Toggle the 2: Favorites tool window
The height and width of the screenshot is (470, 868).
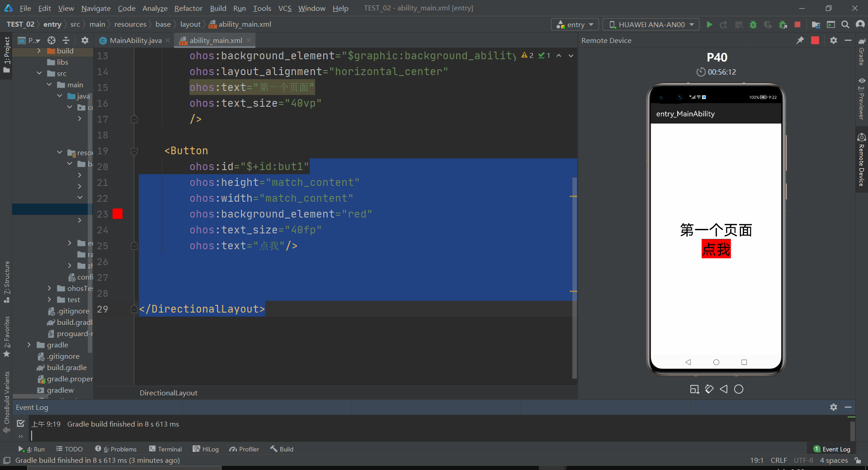[x=6, y=337]
